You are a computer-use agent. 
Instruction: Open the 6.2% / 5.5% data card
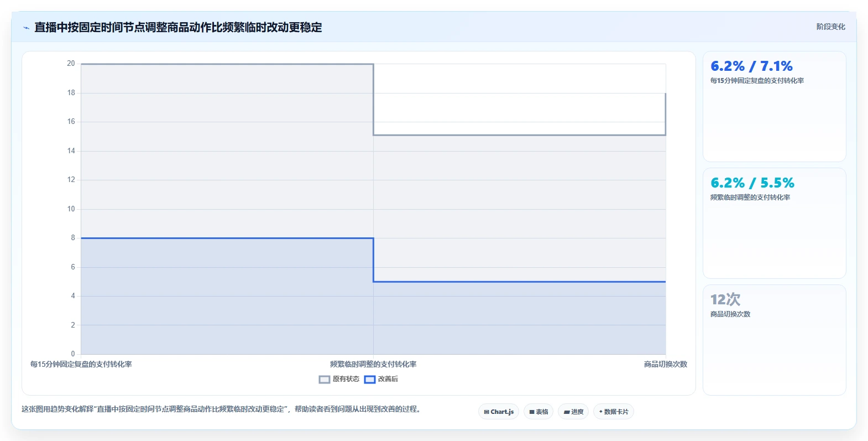pos(774,223)
